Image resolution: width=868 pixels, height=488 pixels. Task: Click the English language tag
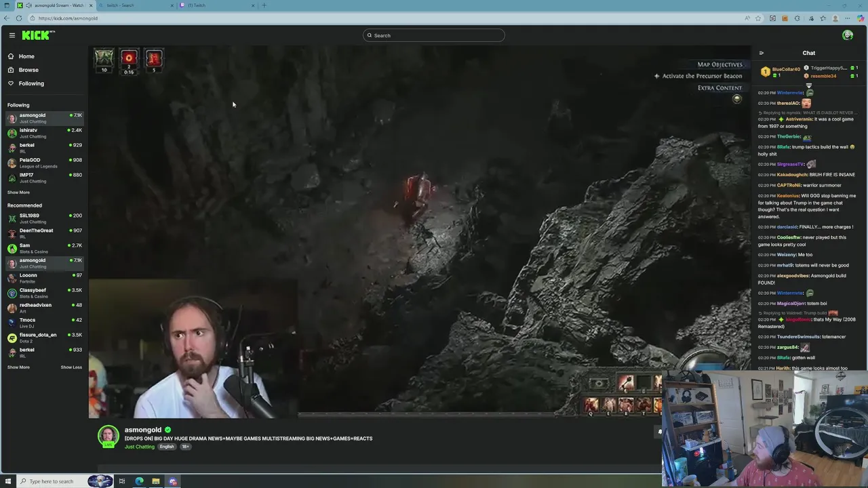[x=167, y=447]
